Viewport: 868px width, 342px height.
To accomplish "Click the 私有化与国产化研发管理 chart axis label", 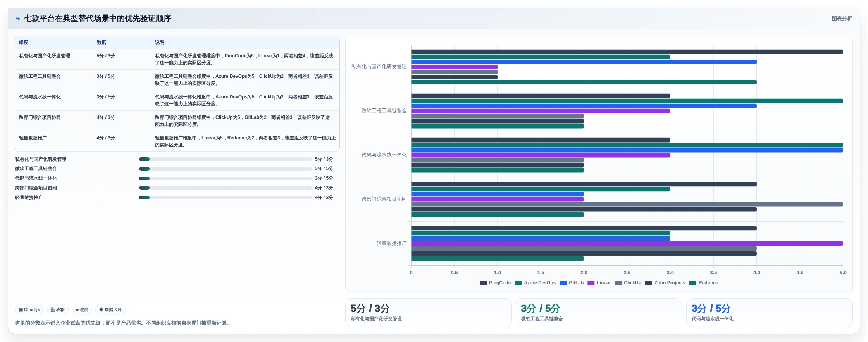I will coord(379,67).
